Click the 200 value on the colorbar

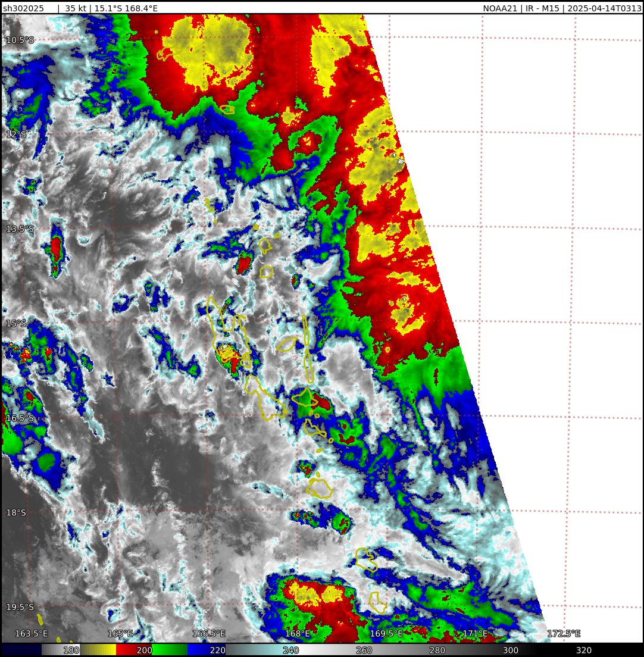(x=144, y=650)
